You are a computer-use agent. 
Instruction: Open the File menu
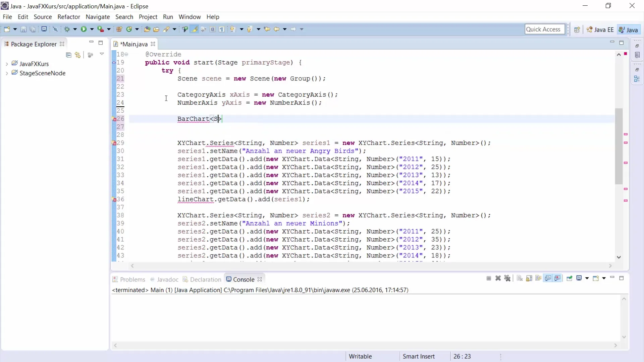click(7, 17)
